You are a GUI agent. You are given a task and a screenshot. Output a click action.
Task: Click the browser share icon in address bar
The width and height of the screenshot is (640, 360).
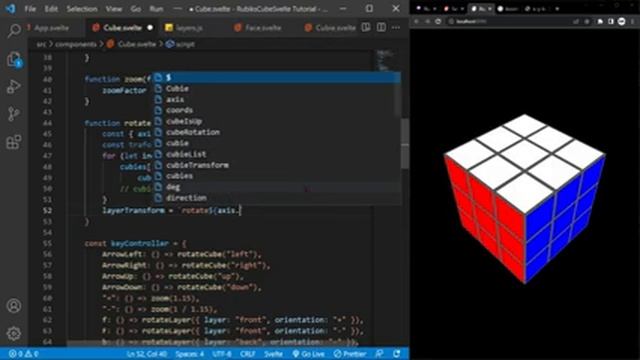[576, 21]
